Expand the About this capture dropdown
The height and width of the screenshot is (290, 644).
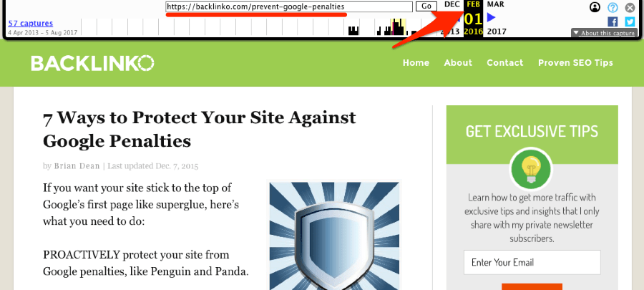click(604, 33)
